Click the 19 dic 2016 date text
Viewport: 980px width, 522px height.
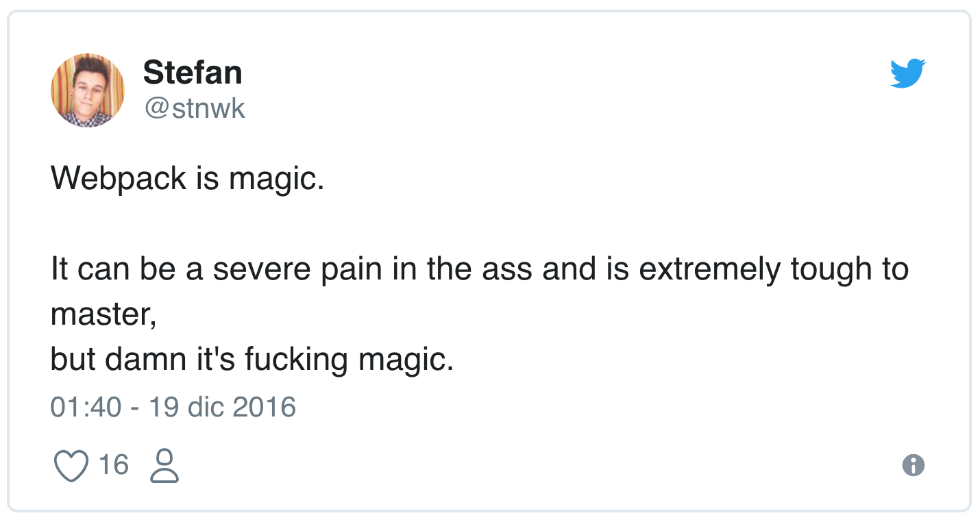coord(222,407)
